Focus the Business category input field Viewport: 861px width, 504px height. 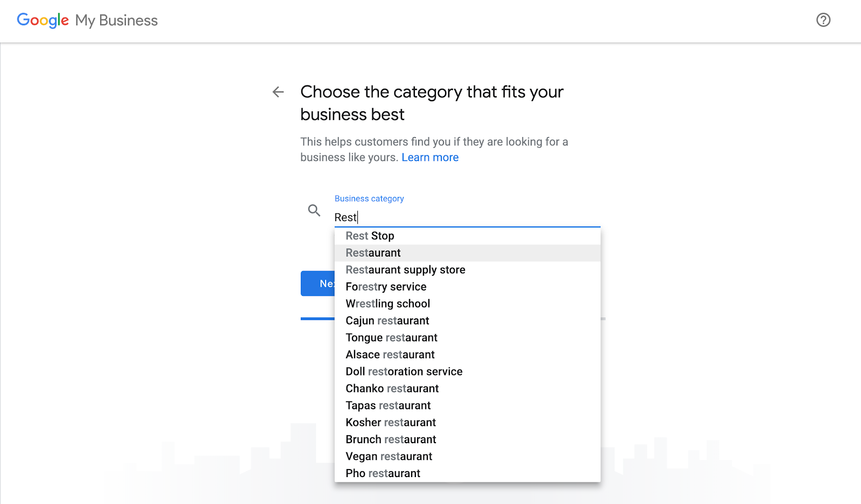pos(466,217)
